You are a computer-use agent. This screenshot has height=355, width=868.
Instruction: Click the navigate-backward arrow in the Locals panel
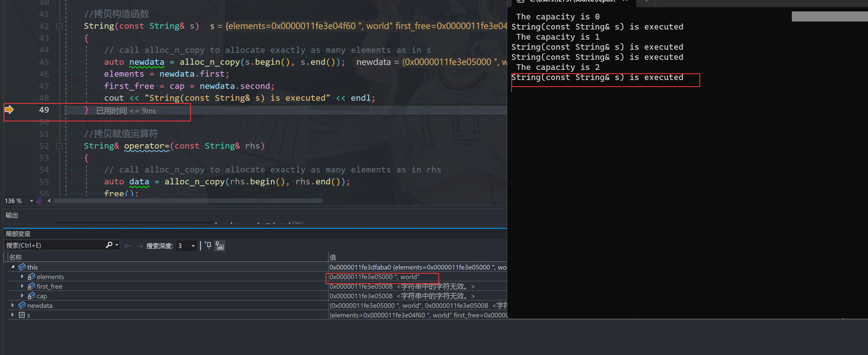coord(128,245)
